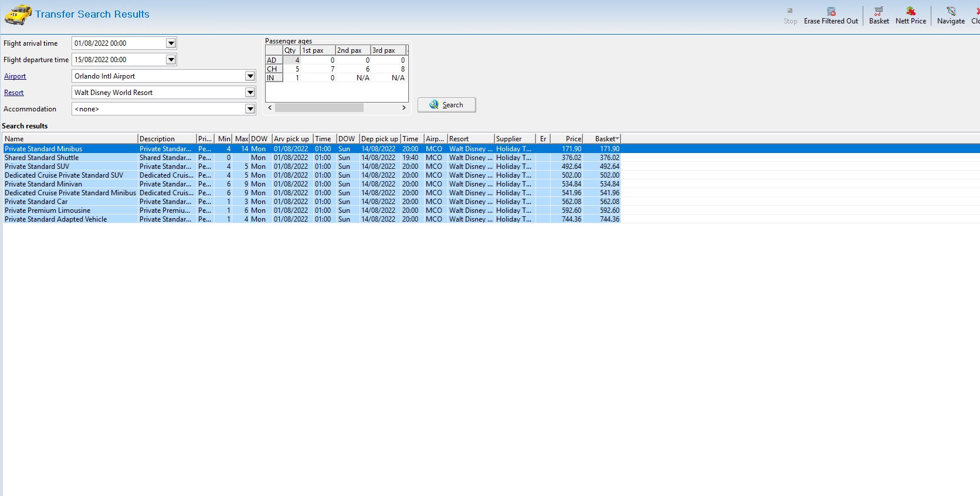This screenshot has height=496, width=980.
Task: Sort results by Resort column header
Action: (x=471, y=139)
